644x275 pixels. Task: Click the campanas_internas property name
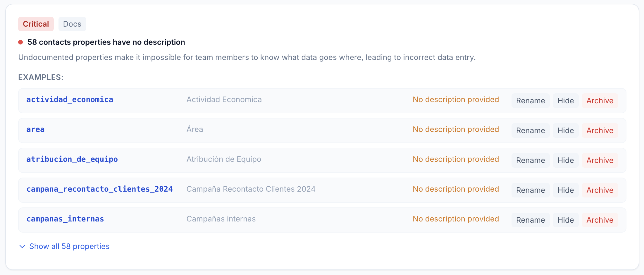tap(65, 219)
